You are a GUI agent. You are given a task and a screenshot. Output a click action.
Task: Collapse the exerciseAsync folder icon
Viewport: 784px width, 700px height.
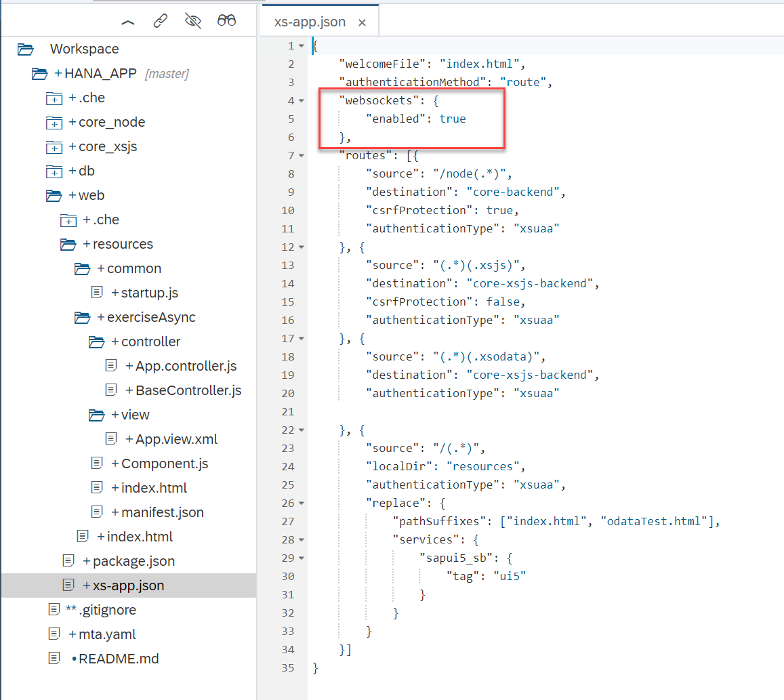pyautogui.click(x=83, y=318)
